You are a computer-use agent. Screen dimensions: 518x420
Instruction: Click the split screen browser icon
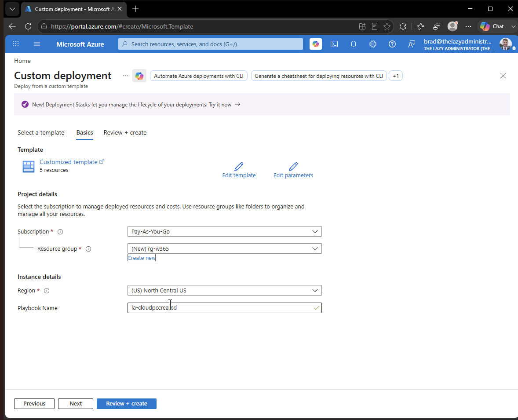362,26
